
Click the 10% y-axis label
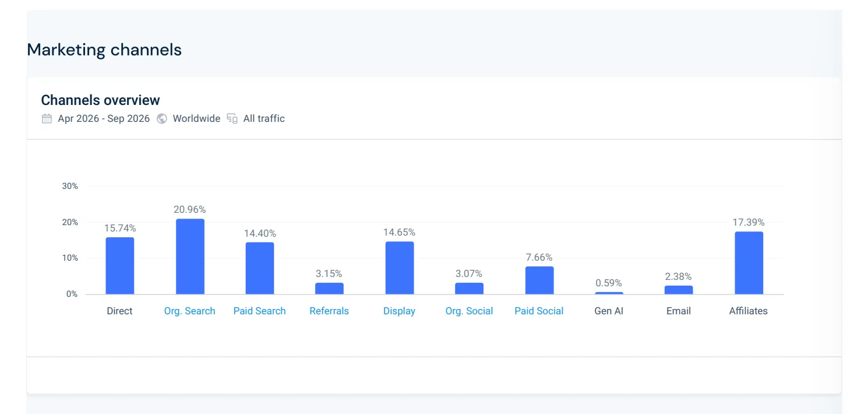pos(70,258)
